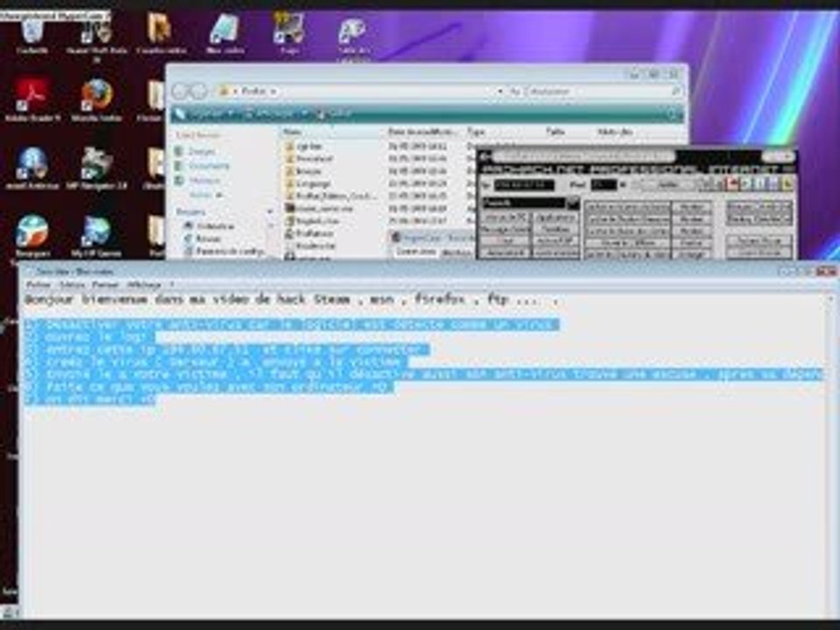Open the Fichier menu in Notepad
Image resolution: width=840 pixels, height=630 pixels.
(38, 284)
